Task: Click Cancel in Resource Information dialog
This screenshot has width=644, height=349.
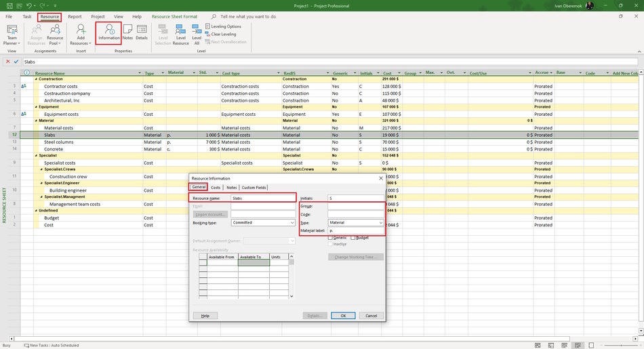Action: [x=371, y=316]
